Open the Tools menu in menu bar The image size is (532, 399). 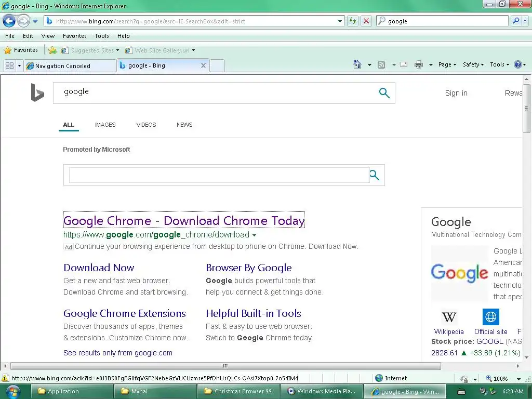click(102, 36)
